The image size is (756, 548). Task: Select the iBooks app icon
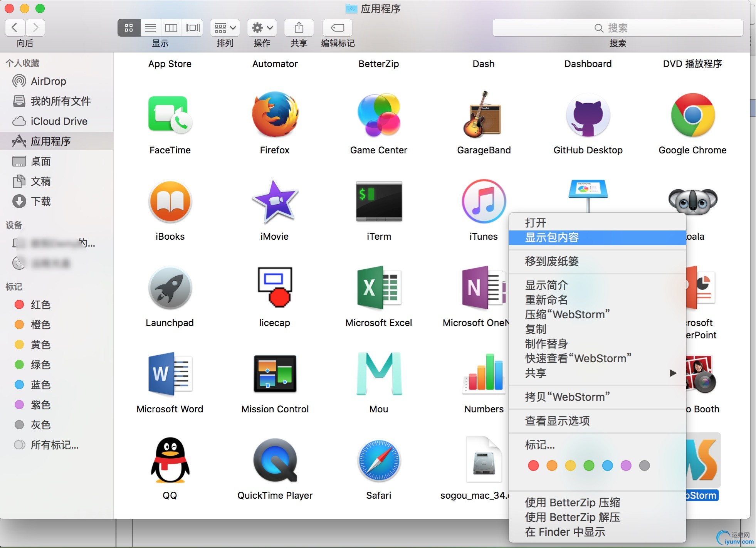(x=170, y=201)
